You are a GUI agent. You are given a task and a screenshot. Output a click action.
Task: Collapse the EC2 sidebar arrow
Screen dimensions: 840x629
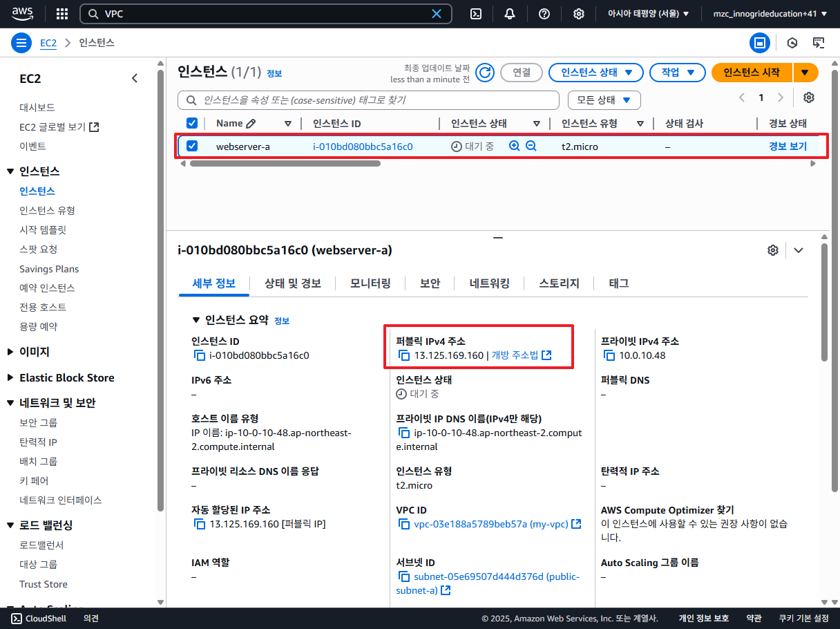[x=135, y=79]
